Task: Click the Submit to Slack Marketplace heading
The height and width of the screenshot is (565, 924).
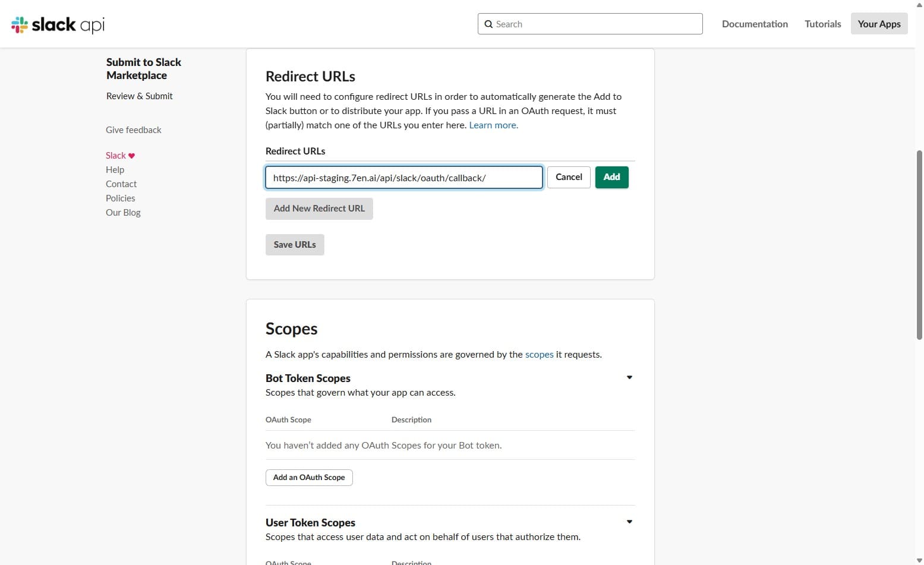Action: point(144,69)
